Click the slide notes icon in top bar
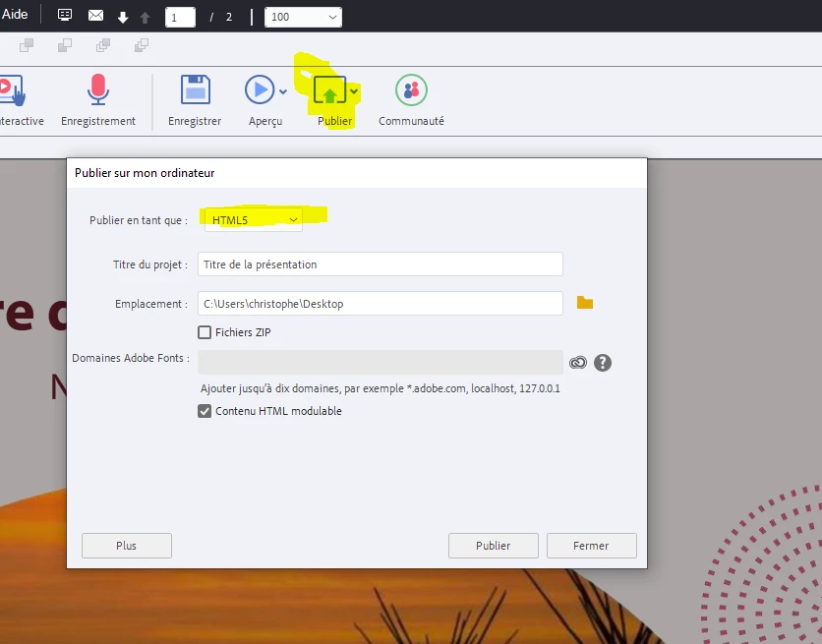This screenshot has width=822, height=644. coord(65,15)
